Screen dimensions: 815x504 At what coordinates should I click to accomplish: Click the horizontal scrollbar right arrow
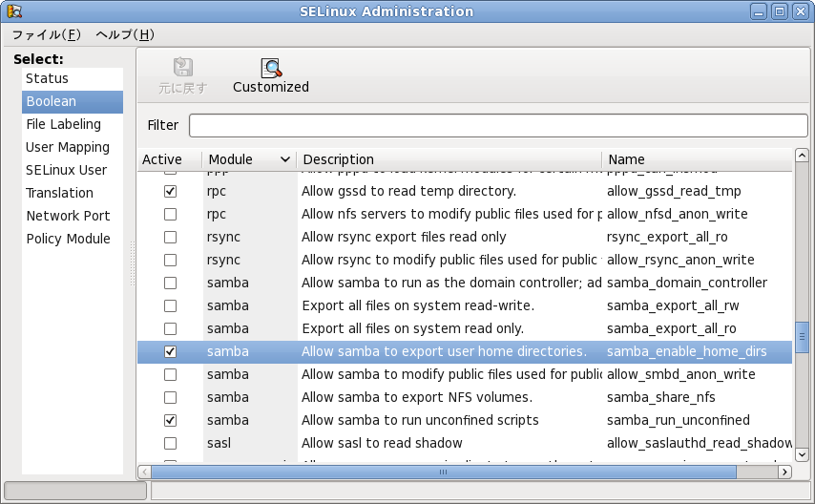coord(785,472)
